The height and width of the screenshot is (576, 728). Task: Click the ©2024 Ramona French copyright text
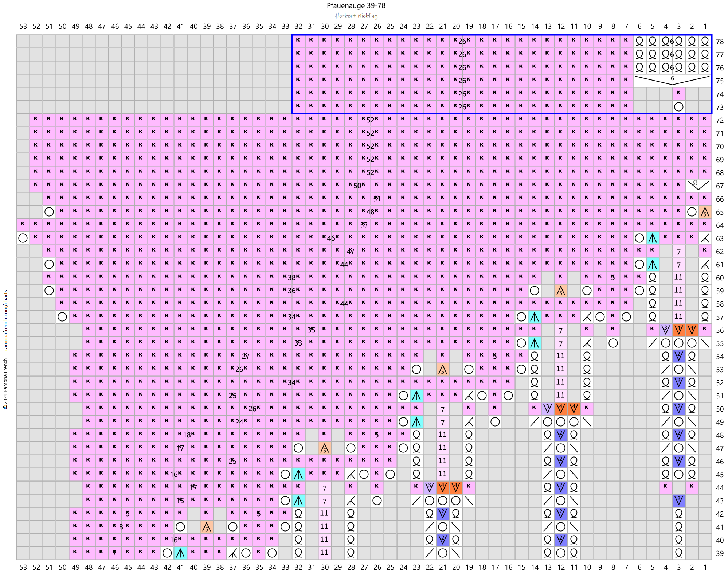pos(6,384)
